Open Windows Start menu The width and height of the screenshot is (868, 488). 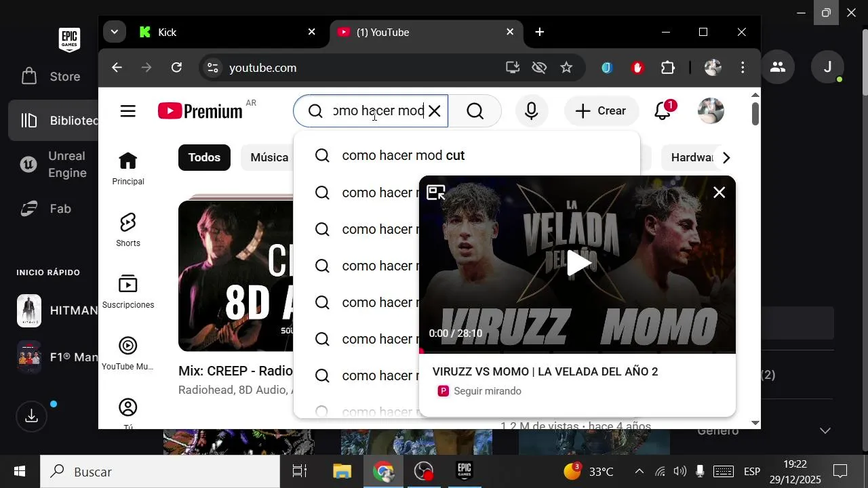[20, 471]
